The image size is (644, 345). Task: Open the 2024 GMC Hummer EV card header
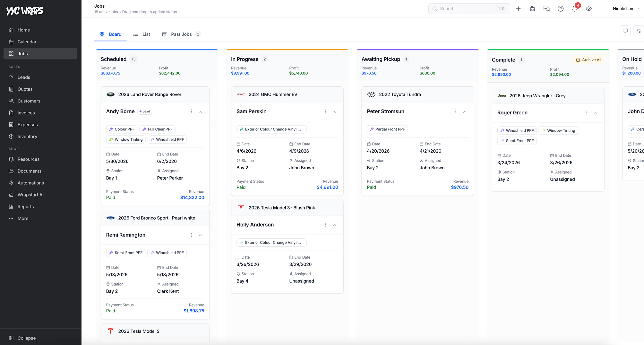(x=287, y=94)
